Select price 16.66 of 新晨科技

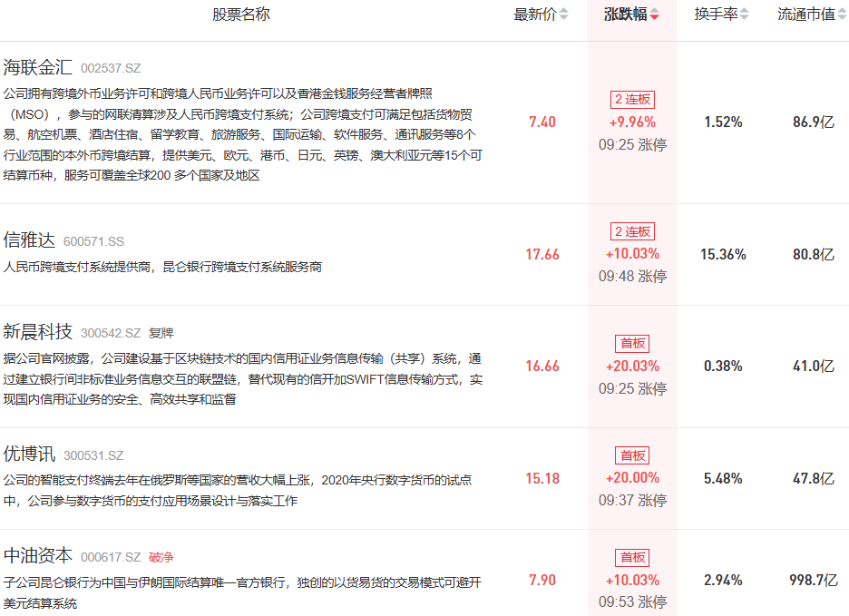pyautogui.click(x=542, y=367)
